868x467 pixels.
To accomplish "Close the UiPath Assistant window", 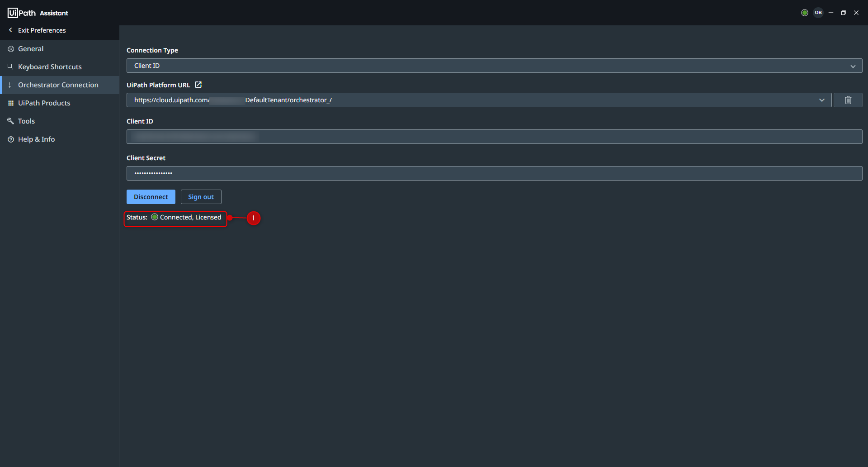I will (x=856, y=13).
